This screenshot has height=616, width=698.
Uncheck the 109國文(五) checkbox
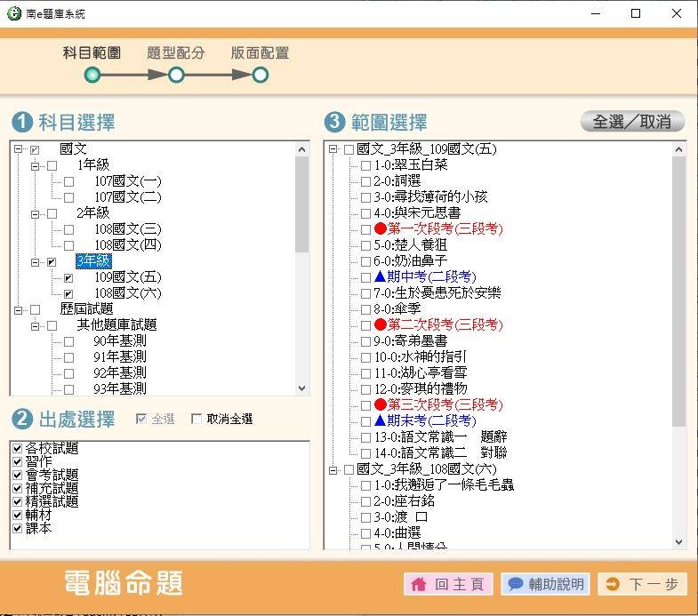tap(68, 278)
